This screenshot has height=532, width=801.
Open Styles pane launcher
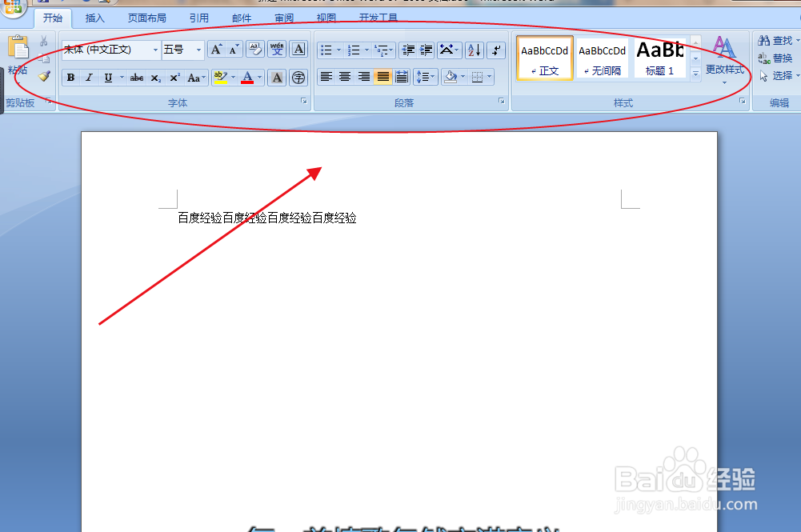[x=743, y=101]
